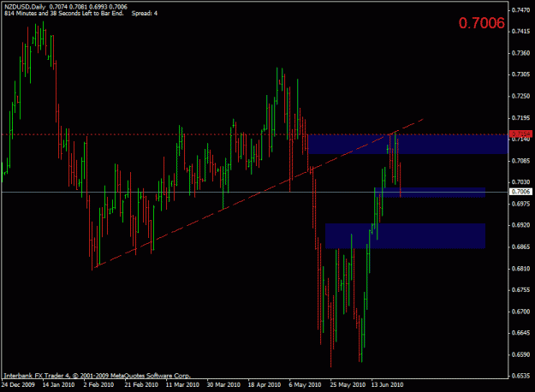Screen dimensions: 535x392
Task: Click the '11 Mar 2010' date label
Action: point(182,385)
